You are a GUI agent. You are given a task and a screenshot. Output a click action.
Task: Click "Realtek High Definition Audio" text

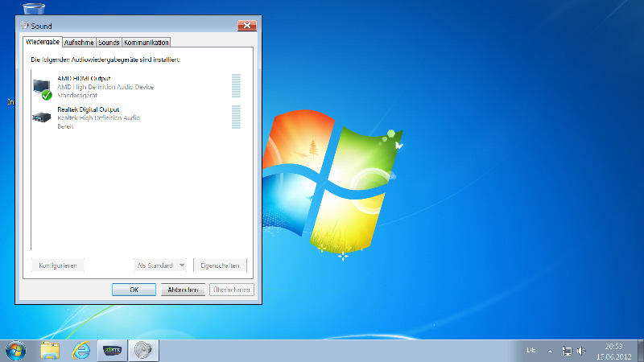click(98, 117)
